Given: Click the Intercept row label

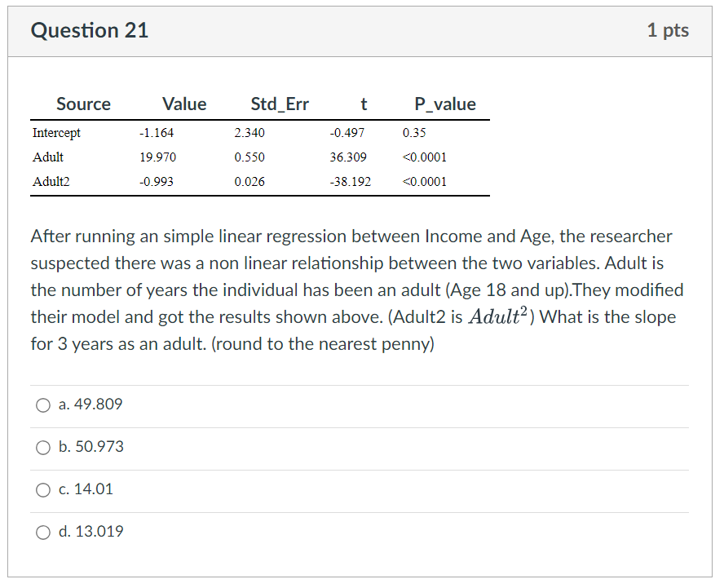Looking at the screenshot, I should 55,133.
